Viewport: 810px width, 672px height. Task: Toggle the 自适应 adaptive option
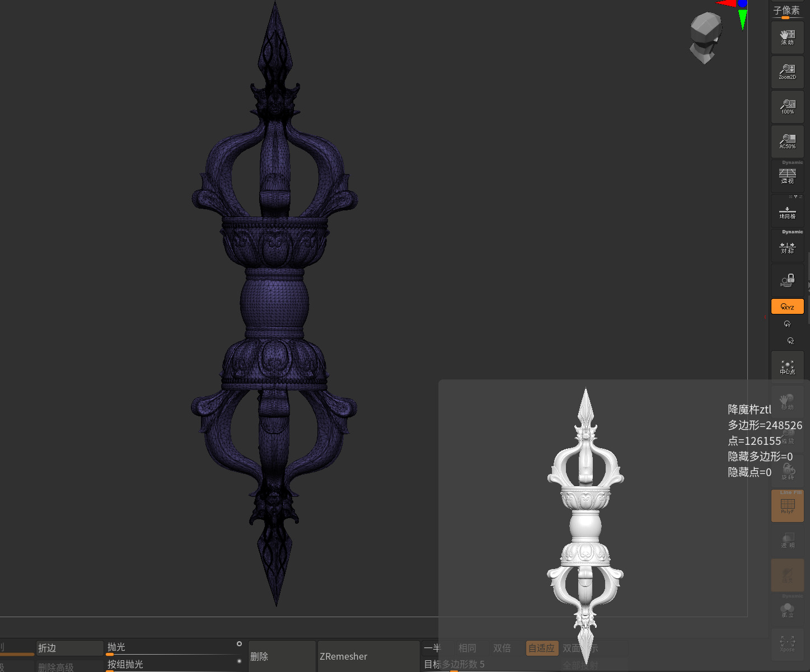542,648
